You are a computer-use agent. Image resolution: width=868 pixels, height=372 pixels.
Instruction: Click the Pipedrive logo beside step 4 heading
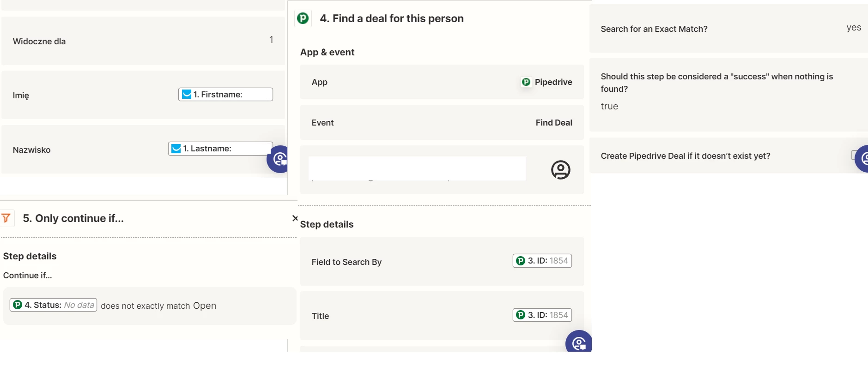(x=303, y=18)
